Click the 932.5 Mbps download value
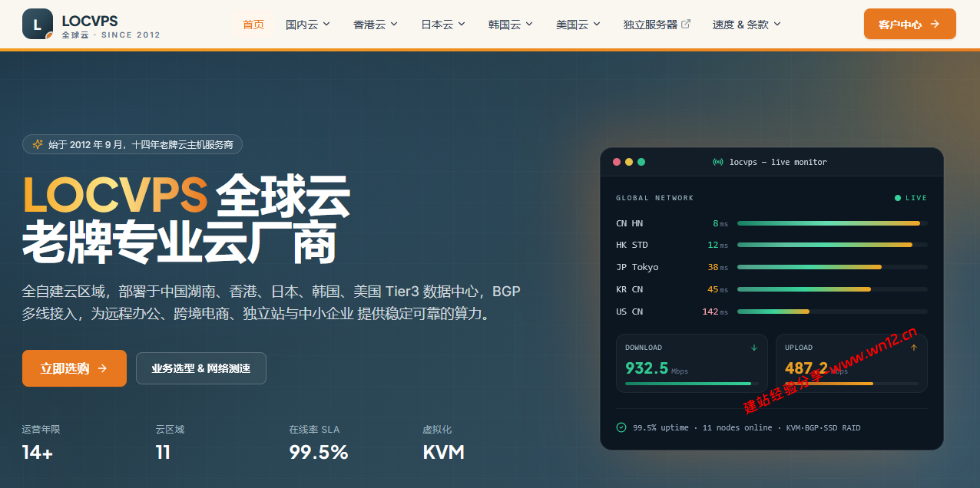This screenshot has width=980, height=488. [657, 368]
